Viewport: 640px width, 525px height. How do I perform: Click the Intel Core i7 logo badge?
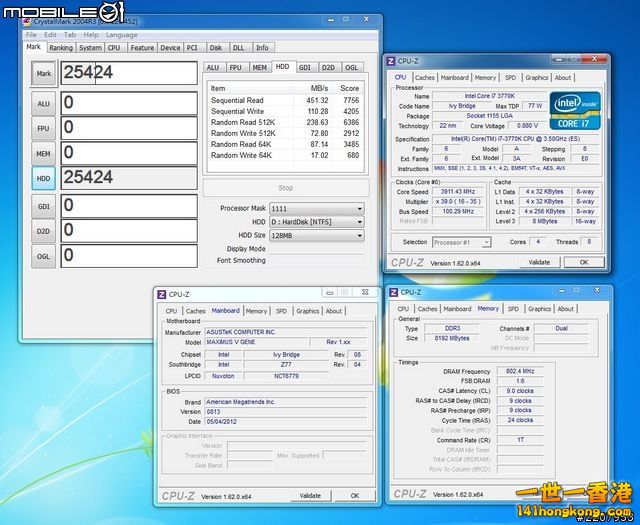pyautogui.click(x=573, y=109)
